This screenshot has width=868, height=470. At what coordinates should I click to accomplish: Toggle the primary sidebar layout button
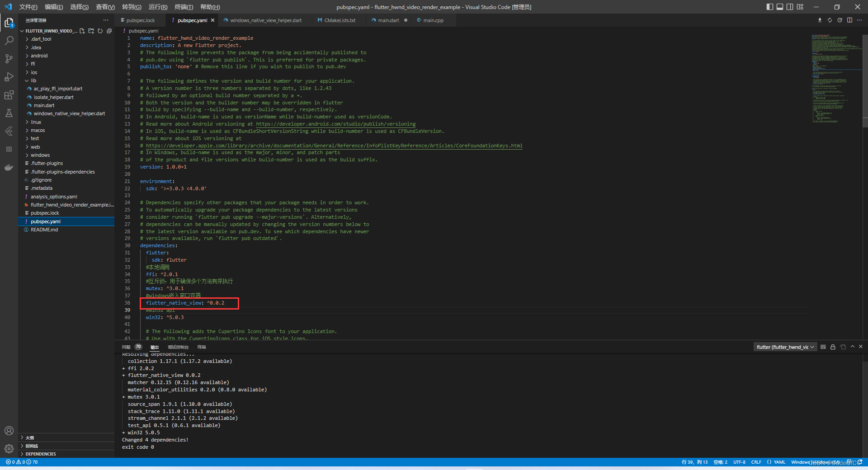tap(770, 7)
